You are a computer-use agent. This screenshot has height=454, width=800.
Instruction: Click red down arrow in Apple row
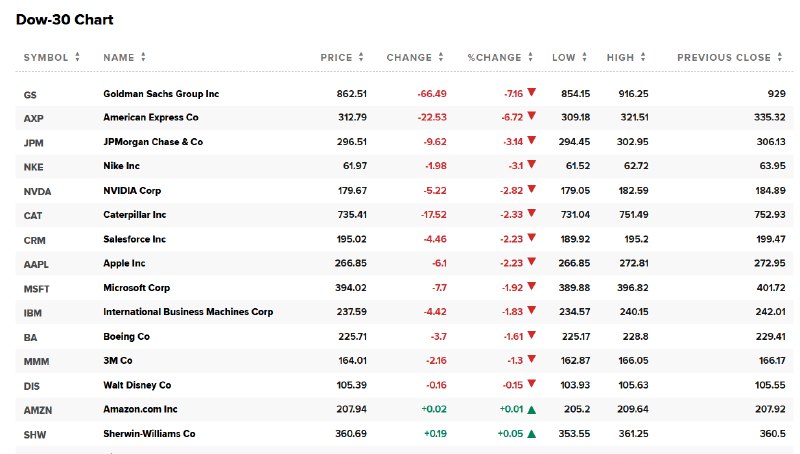tap(532, 262)
